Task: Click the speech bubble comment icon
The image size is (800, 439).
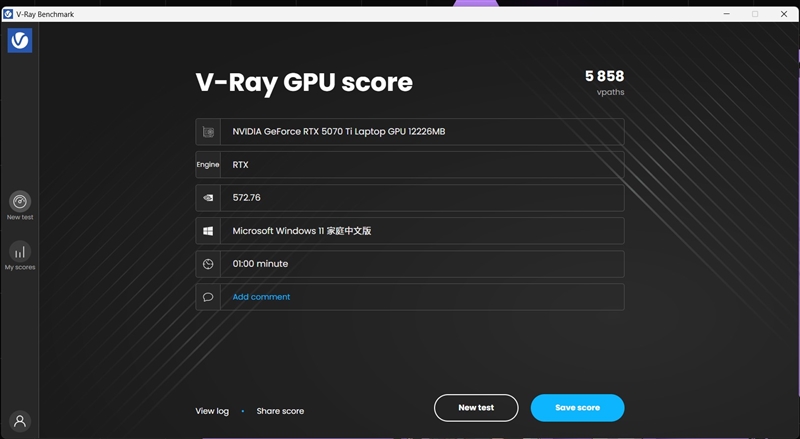Action: pos(208,297)
